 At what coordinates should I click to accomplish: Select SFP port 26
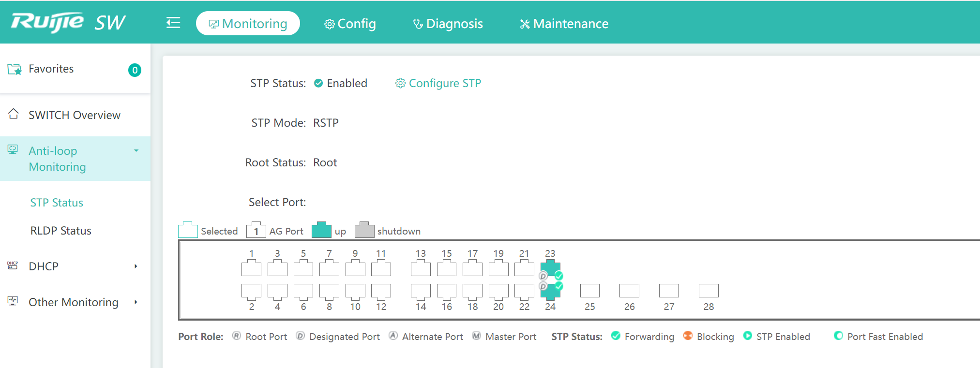[630, 291]
